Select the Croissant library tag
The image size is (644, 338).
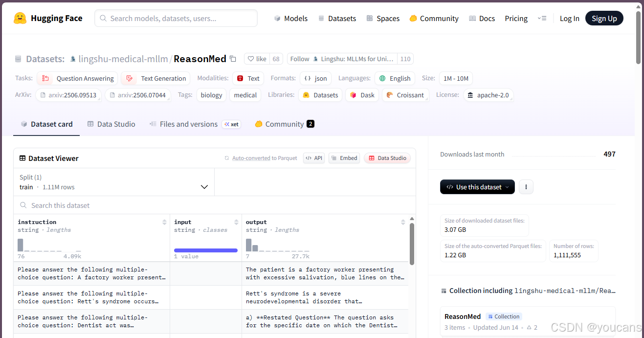(x=405, y=95)
